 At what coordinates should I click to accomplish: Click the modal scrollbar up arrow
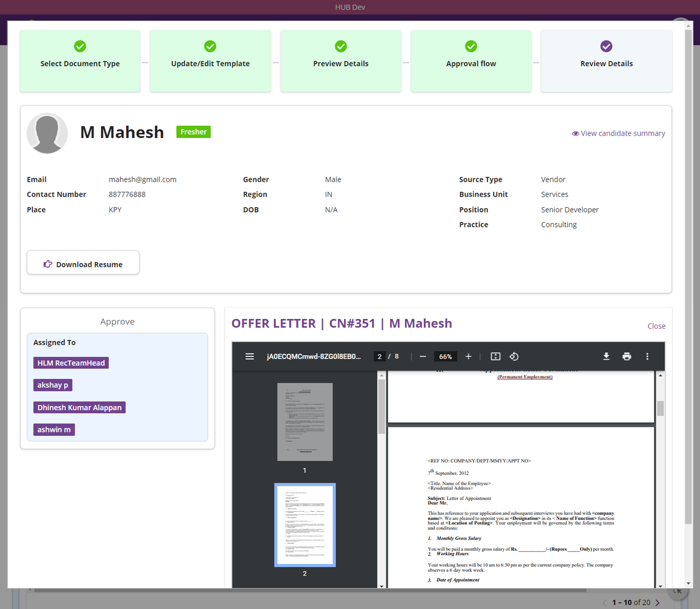point(689,26)
